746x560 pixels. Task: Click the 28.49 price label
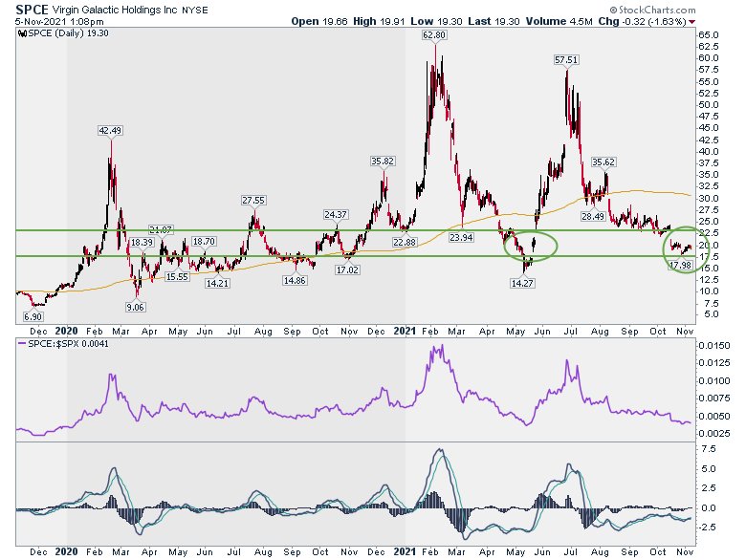[x=593, y=217]
